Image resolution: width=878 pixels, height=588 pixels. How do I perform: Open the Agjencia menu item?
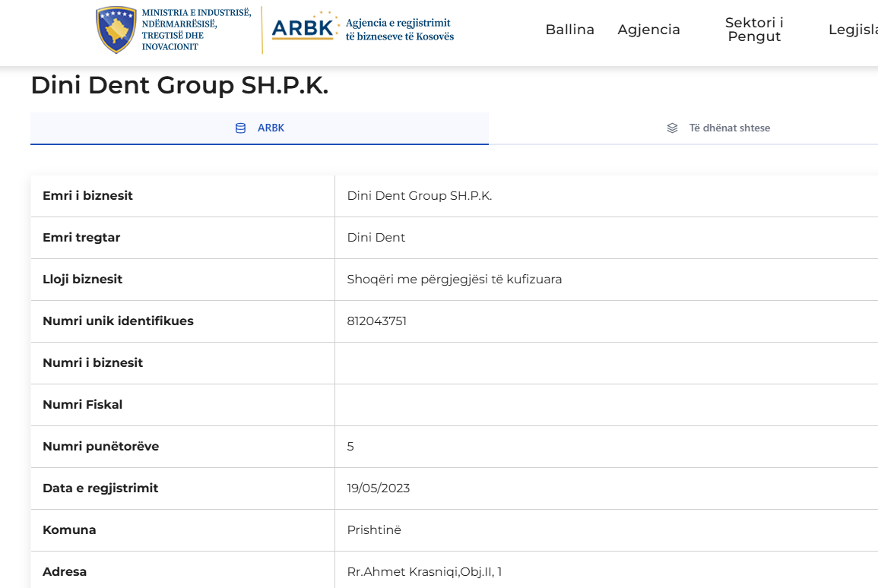pyautogui.click(x=648, y=30)
